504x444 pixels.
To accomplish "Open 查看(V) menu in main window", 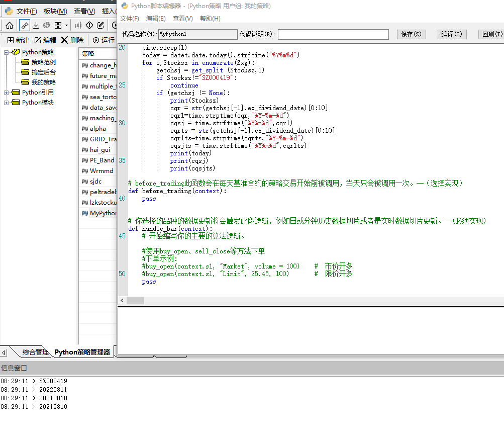I will tap(84, 11).
